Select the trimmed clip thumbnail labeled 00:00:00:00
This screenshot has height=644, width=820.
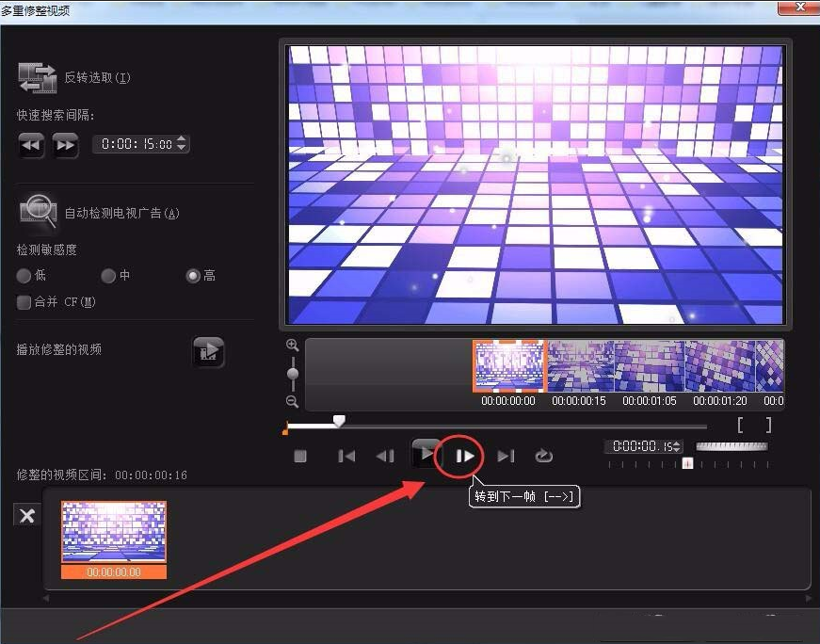(x=114, y=539)
